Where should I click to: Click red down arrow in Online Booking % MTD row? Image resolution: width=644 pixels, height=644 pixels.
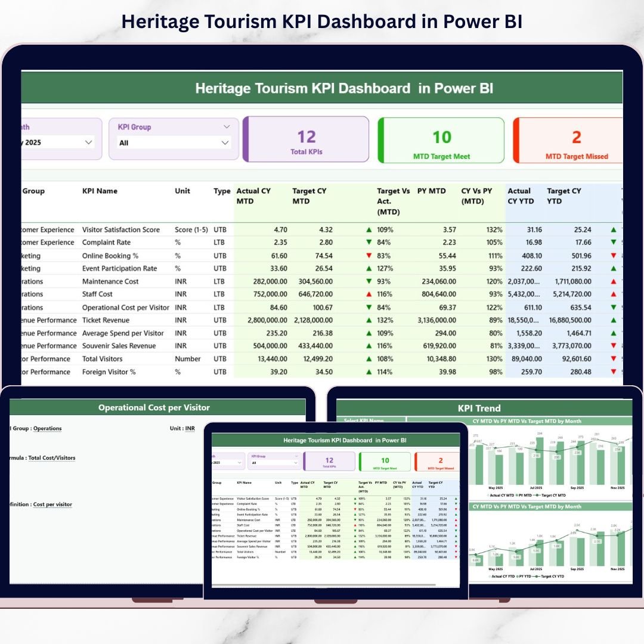(x=369, y=256)
